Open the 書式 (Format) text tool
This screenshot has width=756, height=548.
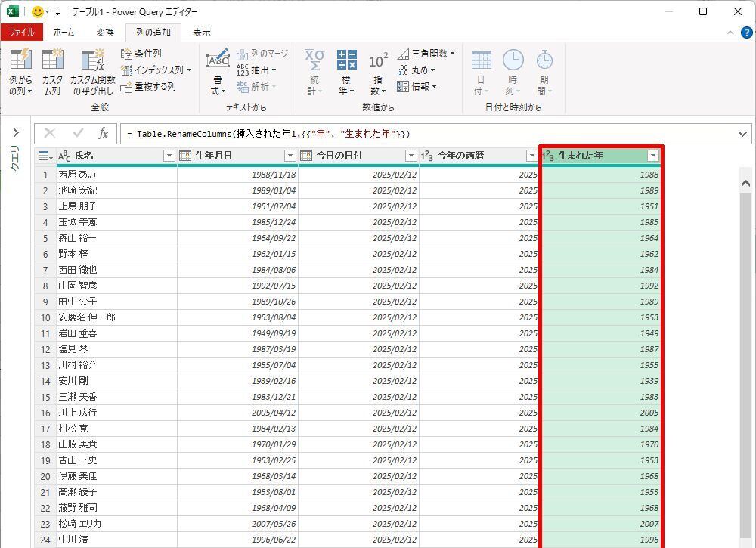[218, 62]
